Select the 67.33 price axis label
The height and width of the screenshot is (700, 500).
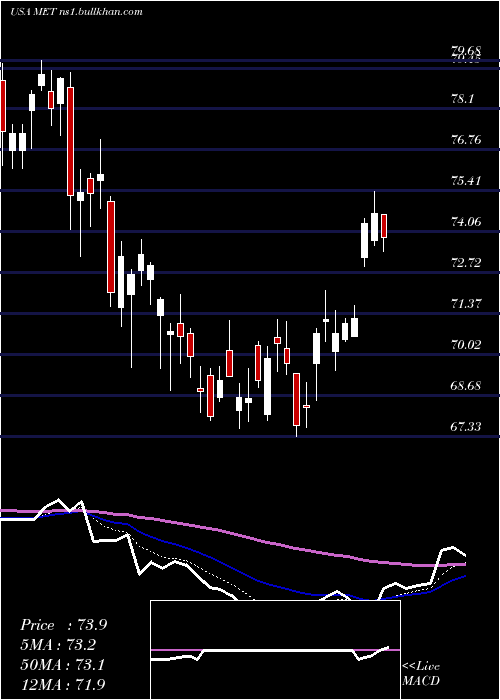pos(466,427)
